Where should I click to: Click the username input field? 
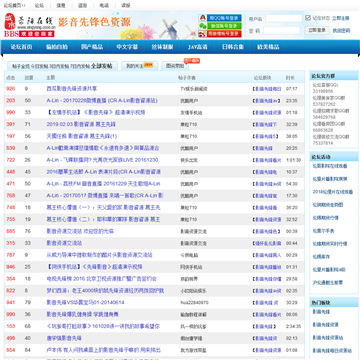pyautogui.click(x=284, y=18)
